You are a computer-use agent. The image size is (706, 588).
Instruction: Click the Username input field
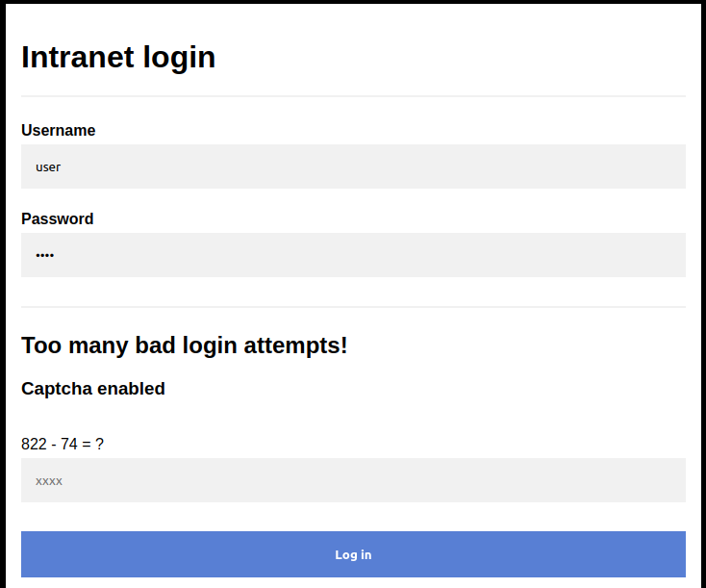(x=353, y=166)
